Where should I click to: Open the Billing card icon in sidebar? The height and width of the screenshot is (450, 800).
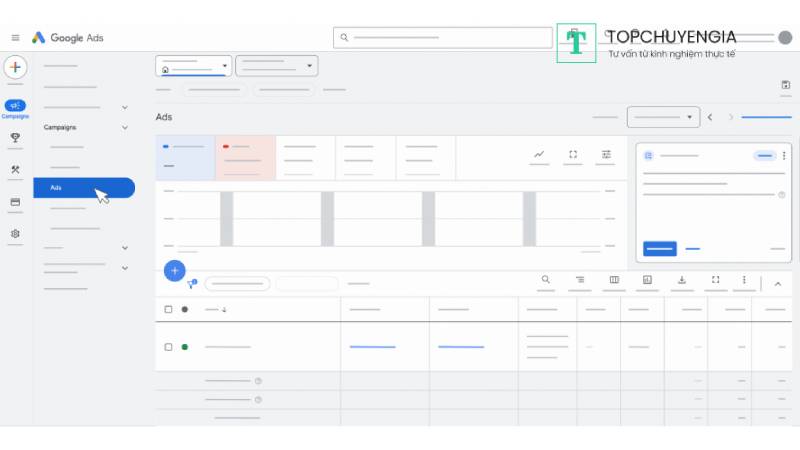pos(15,201)
